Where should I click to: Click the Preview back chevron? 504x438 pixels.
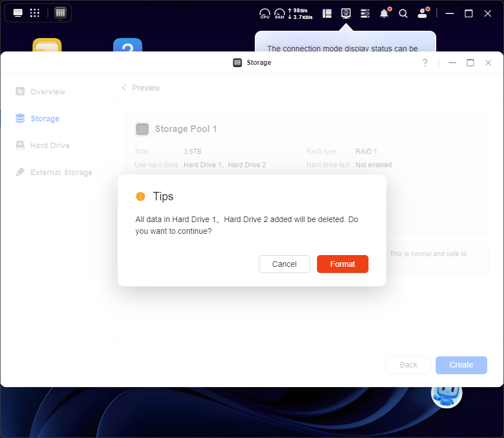click(x=124, y=88)
